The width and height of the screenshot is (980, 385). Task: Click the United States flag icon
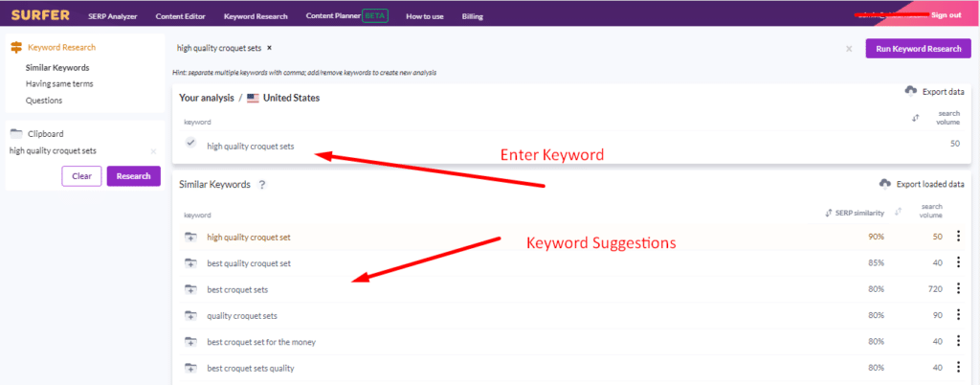(253, 98)
